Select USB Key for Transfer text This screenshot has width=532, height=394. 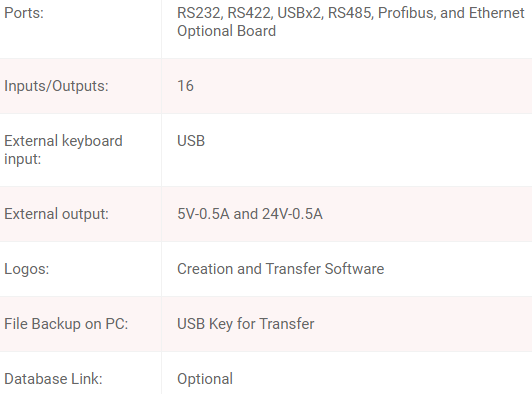[x=246, y=324]
